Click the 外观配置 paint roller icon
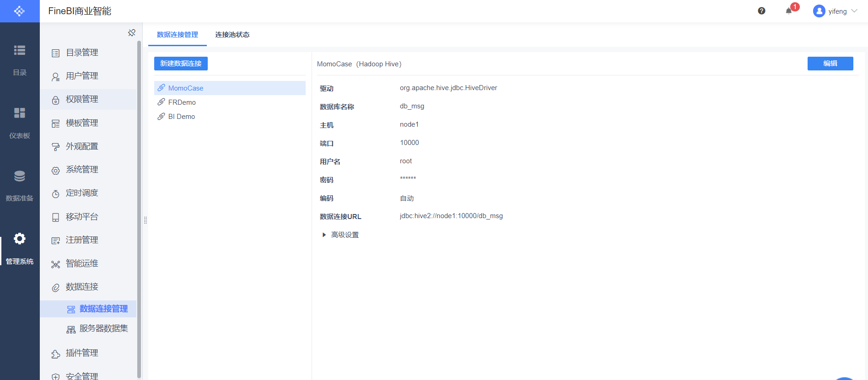The image size is (868, 380). 55,147
